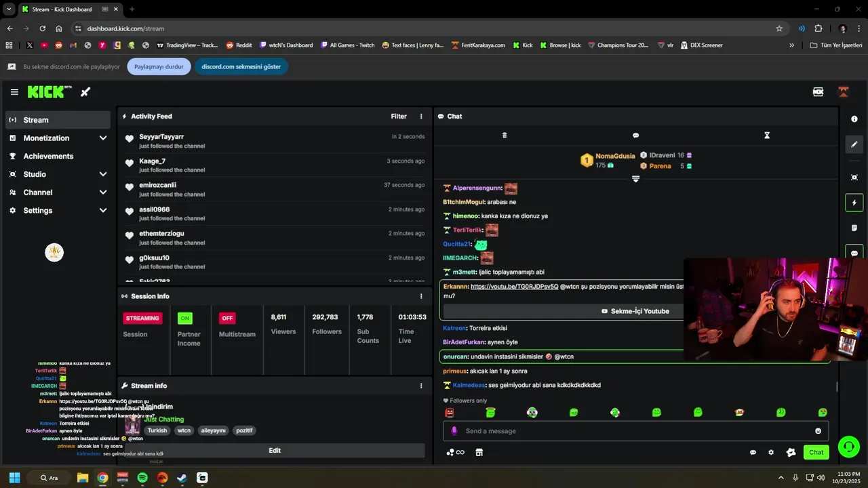Open the chat settings gear icon
868x488 pixels.
tap(771, 453)
